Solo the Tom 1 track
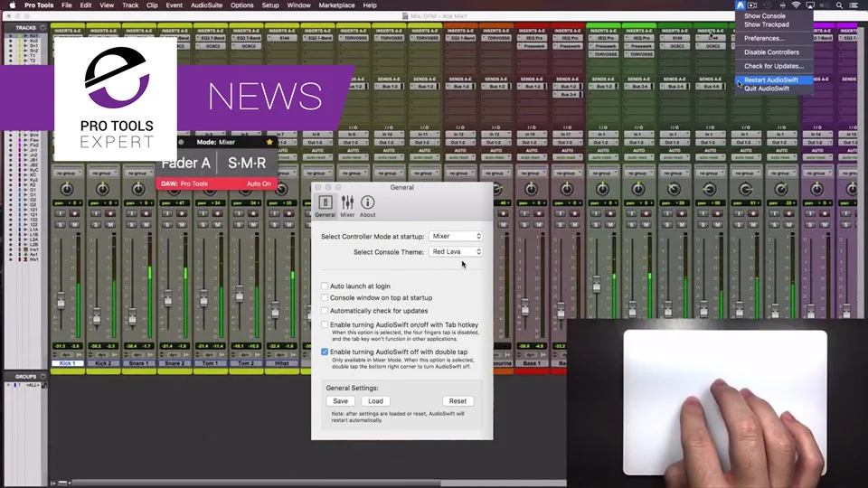The image size is (868, 488). coord(203,225)
